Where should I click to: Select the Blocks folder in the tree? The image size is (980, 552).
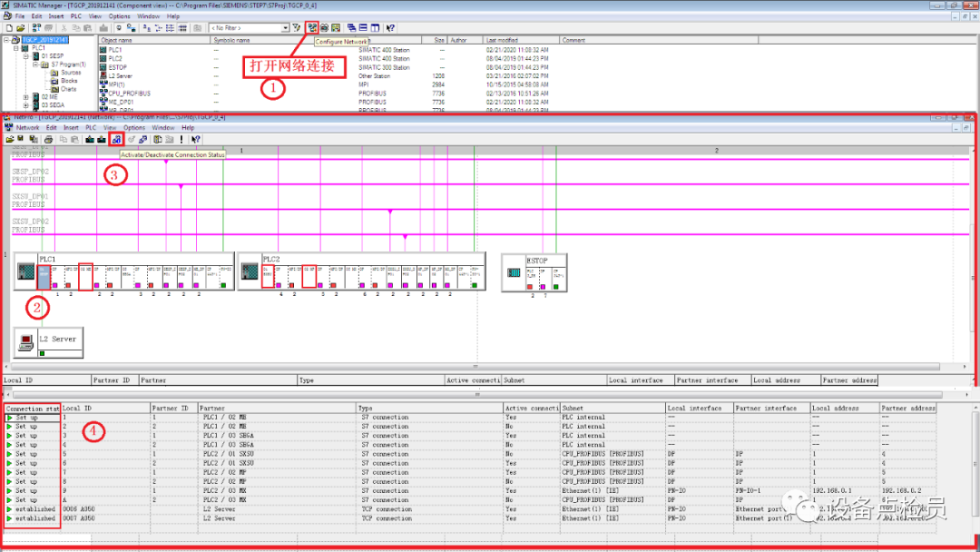coord(69,81)
